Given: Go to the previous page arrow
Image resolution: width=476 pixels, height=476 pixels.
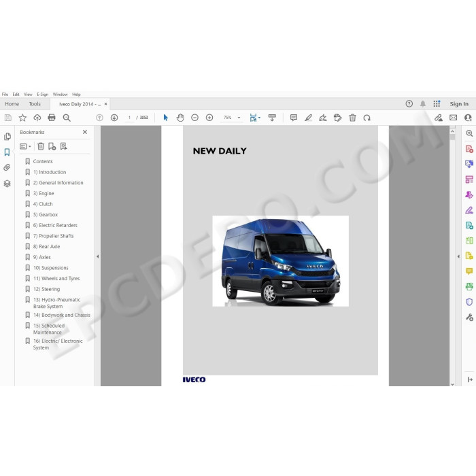Looking at the screenshot, I should pos(99,118).
